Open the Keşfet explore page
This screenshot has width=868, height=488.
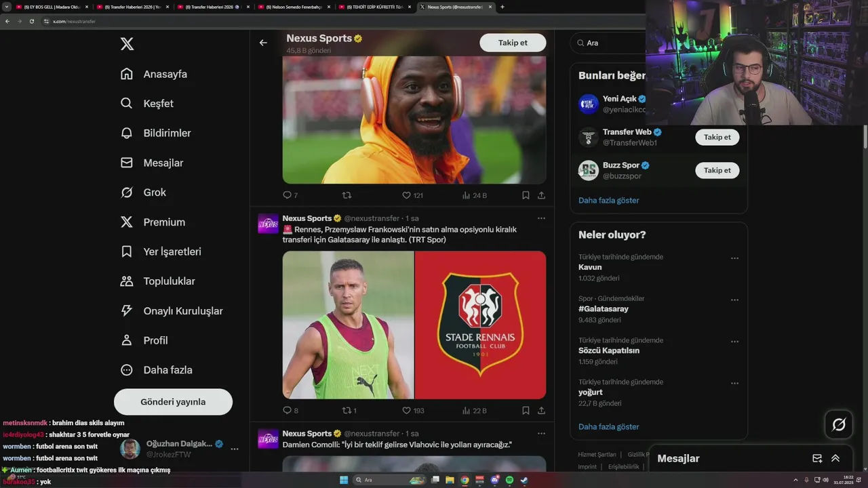coord(146,104)
